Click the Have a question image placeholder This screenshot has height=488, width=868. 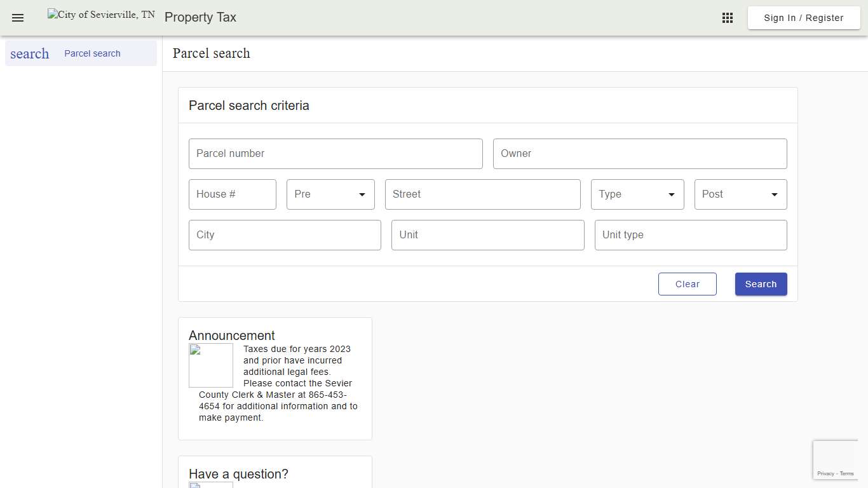(210, 484)
